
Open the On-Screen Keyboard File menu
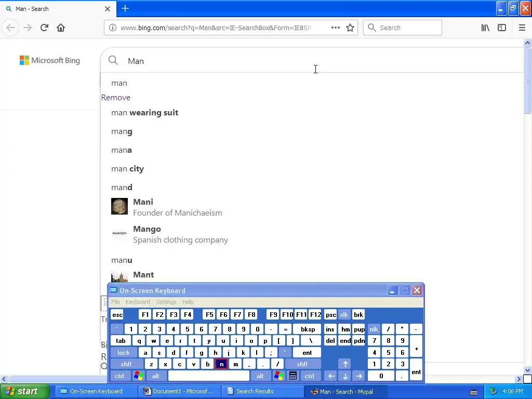tap(115, 302)
